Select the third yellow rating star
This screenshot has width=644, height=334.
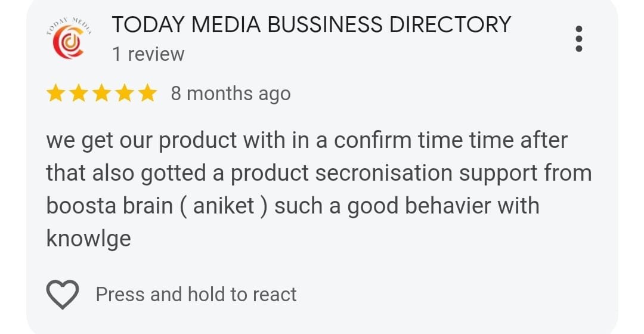101,93
